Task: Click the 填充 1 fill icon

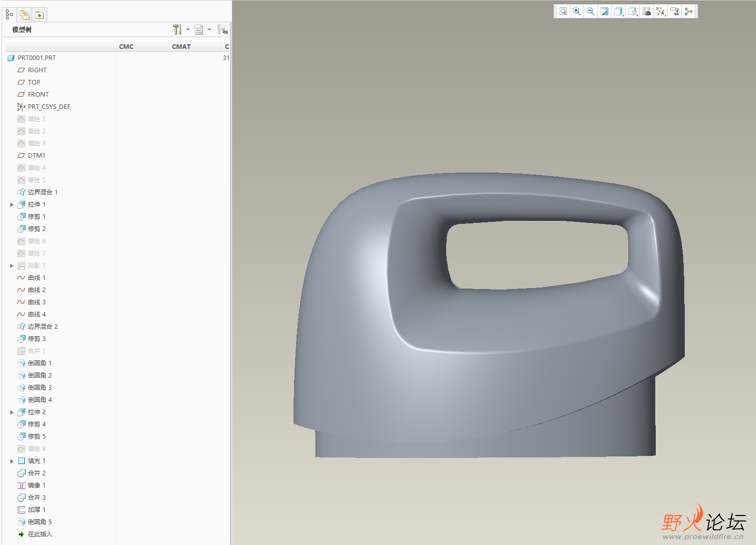Action: tap(21, 461)
